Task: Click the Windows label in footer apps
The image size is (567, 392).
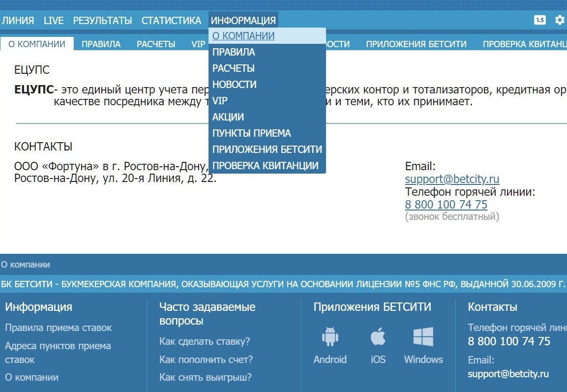Action: click(x=423, y=360)
